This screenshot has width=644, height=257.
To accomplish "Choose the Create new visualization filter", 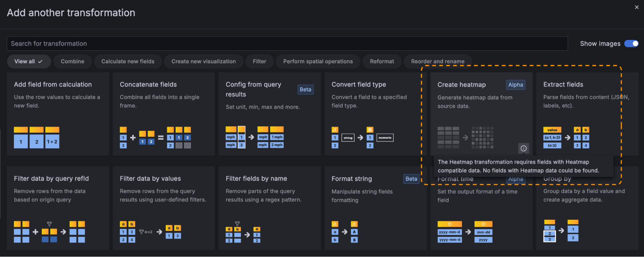I will tap(203, 62).
